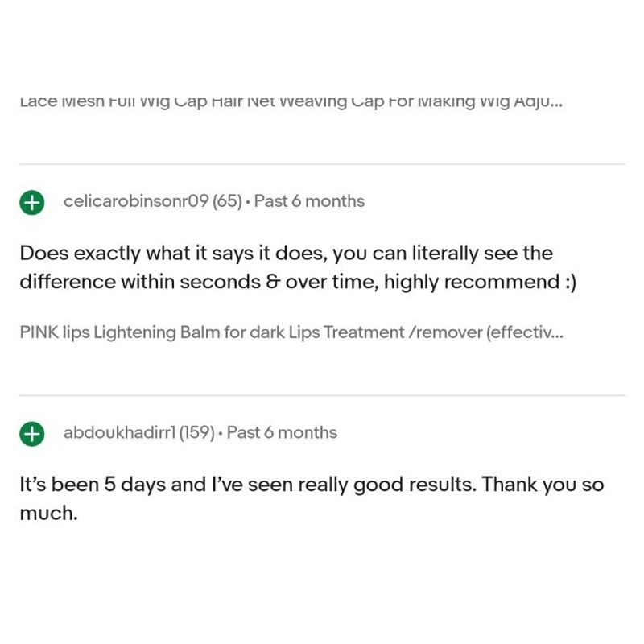The height and width of the screenshot is (644, 644).
Task: Open PINK lips Lightening Balm item link
Action: [x=290, y=332]
